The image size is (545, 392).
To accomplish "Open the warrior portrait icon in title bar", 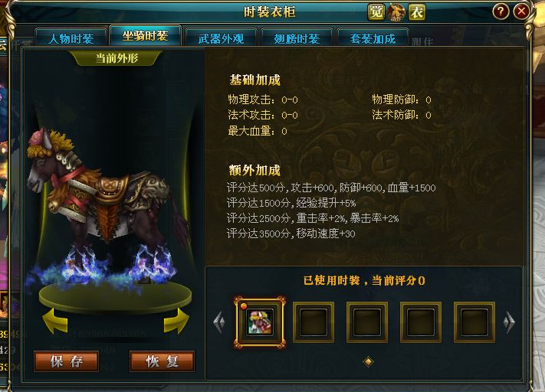I will (x=396, y=12).
